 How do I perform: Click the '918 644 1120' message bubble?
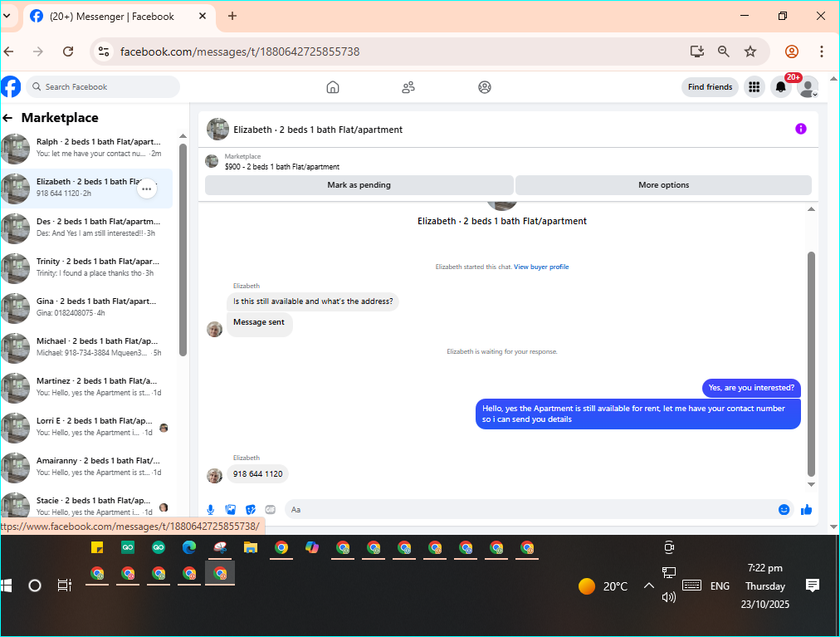point(257,474)
